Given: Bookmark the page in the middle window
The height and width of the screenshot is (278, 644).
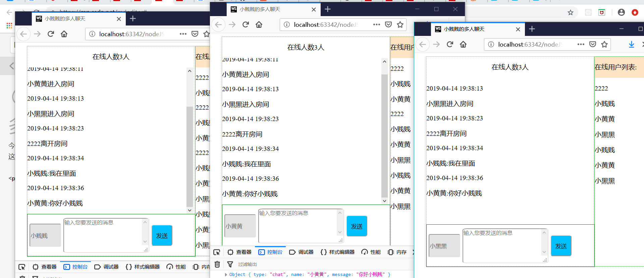Looking at the screenshot, I should (x=400, y=24).
